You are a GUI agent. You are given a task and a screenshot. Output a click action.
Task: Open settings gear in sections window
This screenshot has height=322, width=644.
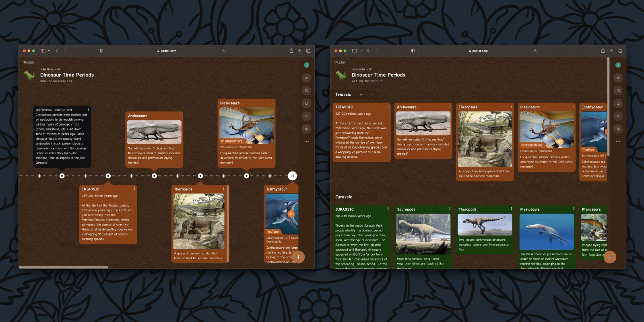click(618, 129)
